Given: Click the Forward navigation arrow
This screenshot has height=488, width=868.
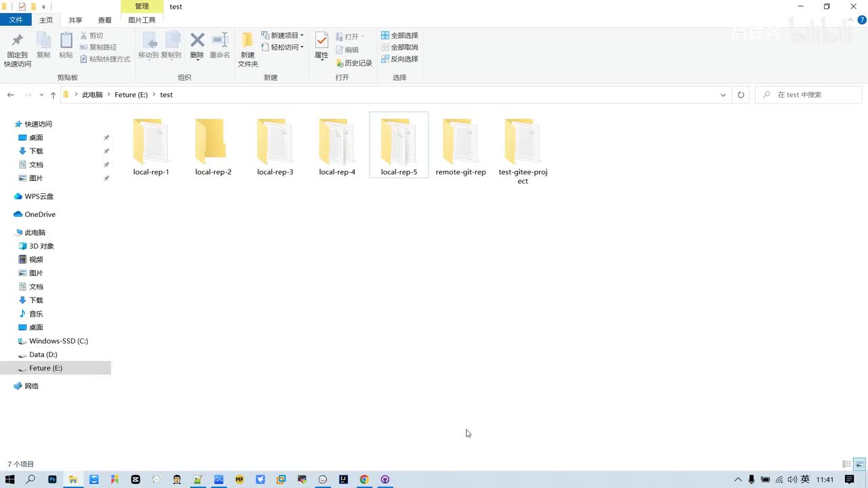Looking at the screenshot, I should (x=28, y=95).
